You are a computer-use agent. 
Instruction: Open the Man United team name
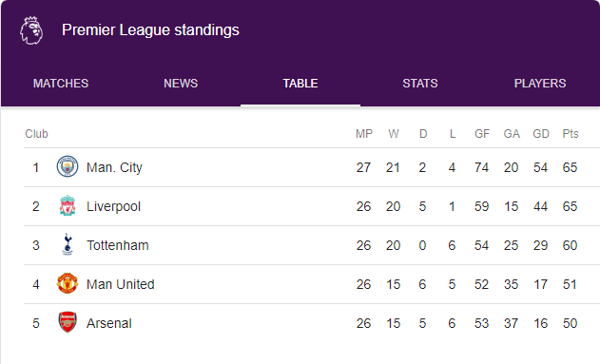[121, 284]
